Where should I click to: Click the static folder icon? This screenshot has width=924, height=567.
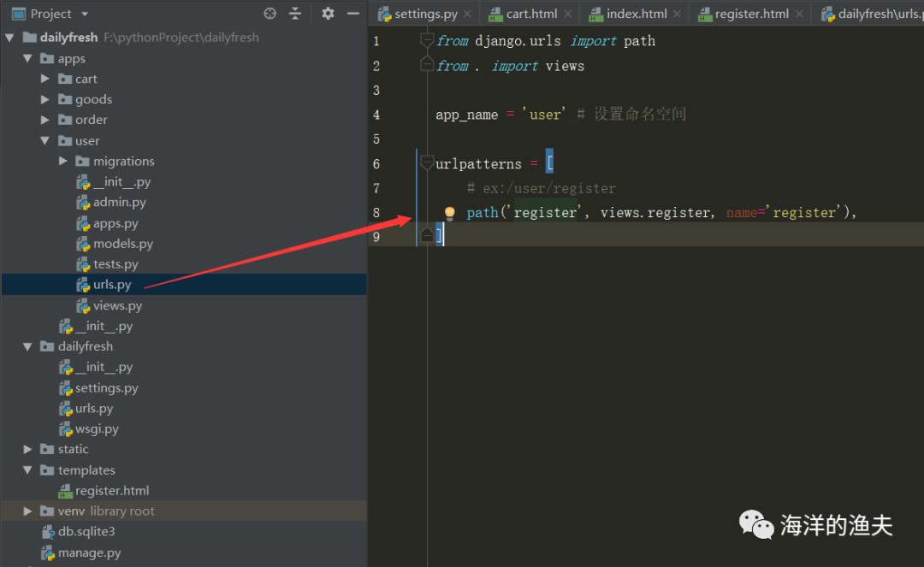[47, 449]
